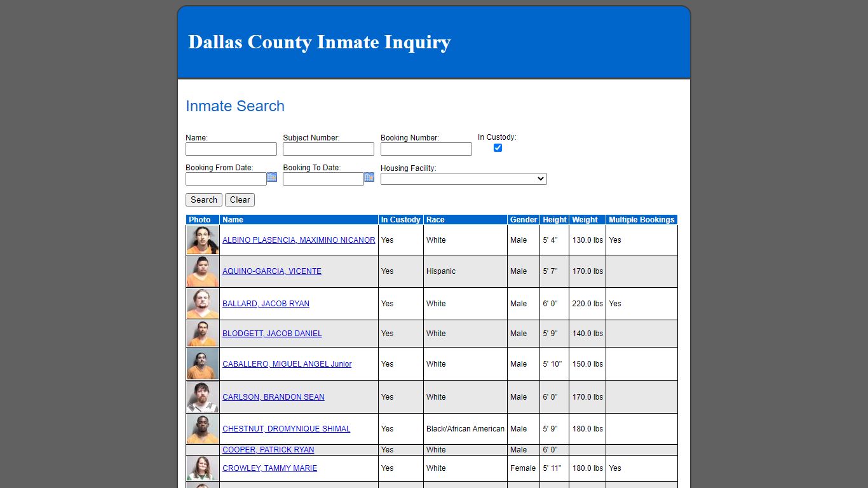The image size is (868, 488).
Task: Click the Clear button
Action: tap(240, 200)
